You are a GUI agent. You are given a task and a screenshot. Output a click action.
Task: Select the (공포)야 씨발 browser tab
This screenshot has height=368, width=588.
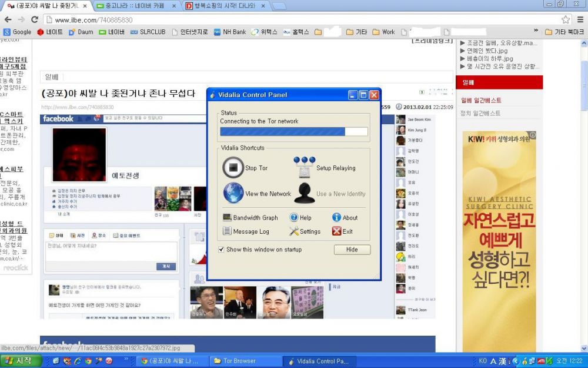coord(48,6)
